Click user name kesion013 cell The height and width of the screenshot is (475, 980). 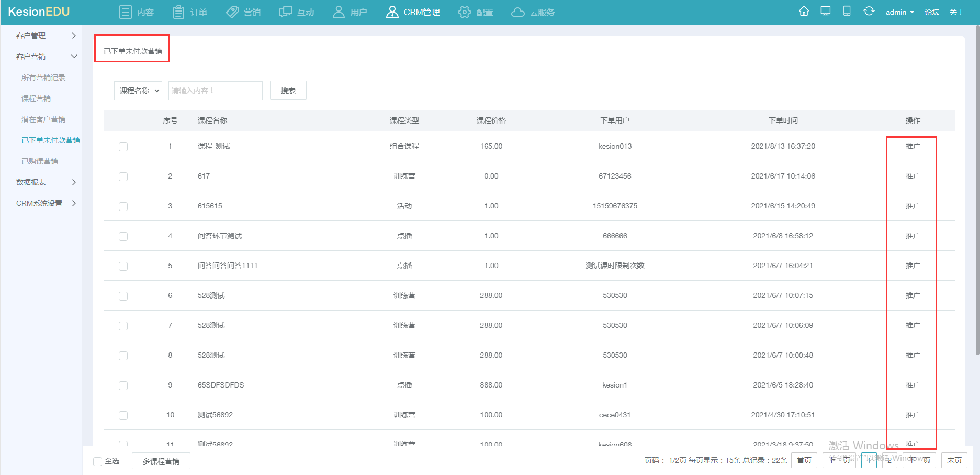click(615, 146)
